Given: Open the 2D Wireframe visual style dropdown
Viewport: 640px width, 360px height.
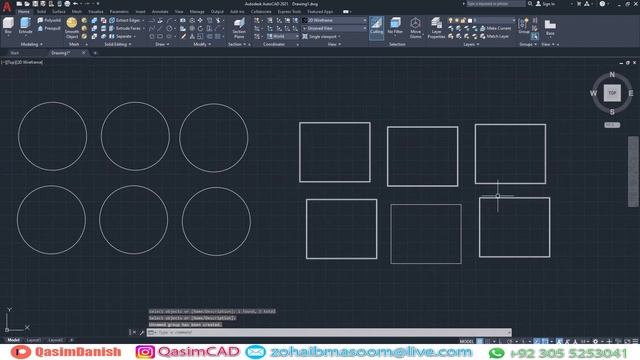Looking at the screenshot, I should (334, 20).
